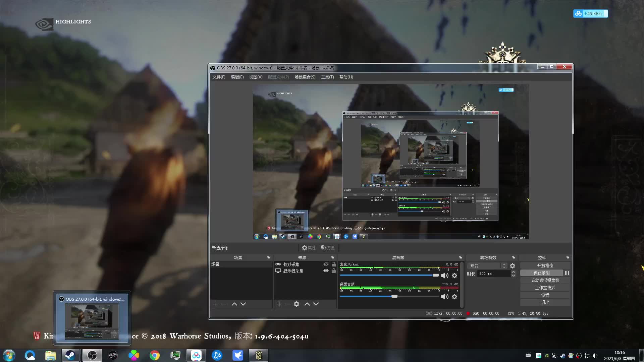Open Baidu Netdisk taskbar icon

196,355
